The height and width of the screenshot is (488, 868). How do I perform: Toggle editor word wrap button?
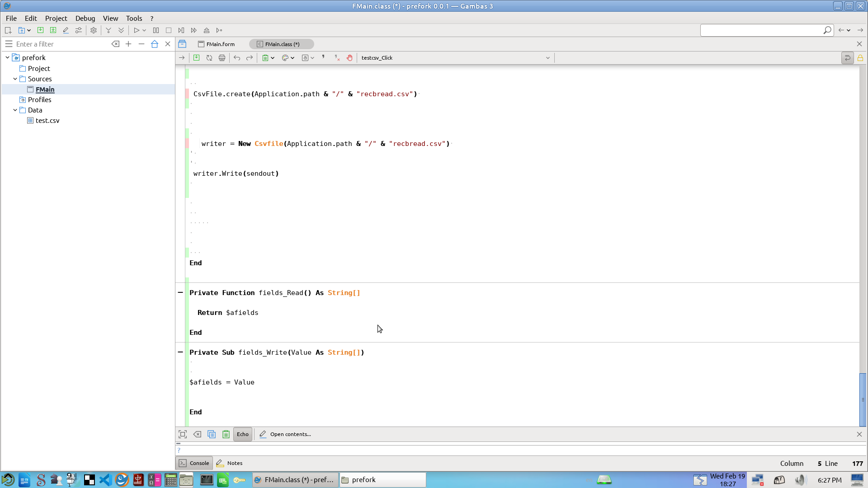pyautogui.click(x=847, y=58)
